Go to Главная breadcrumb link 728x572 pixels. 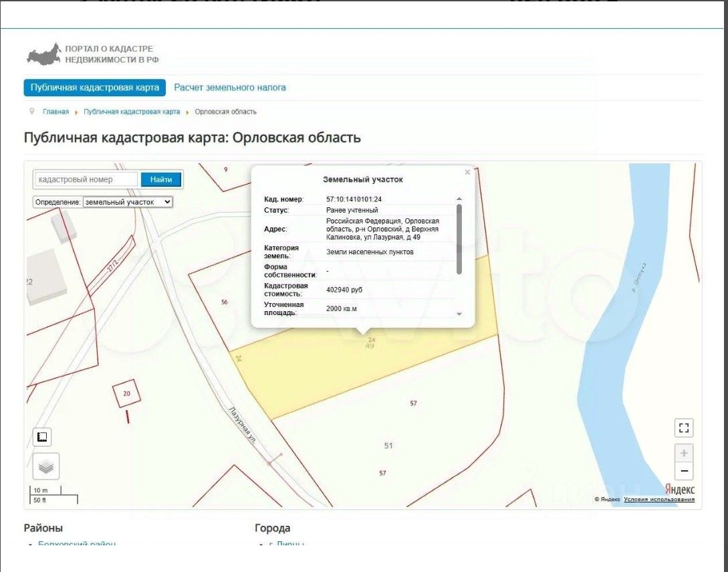point(55,112)
